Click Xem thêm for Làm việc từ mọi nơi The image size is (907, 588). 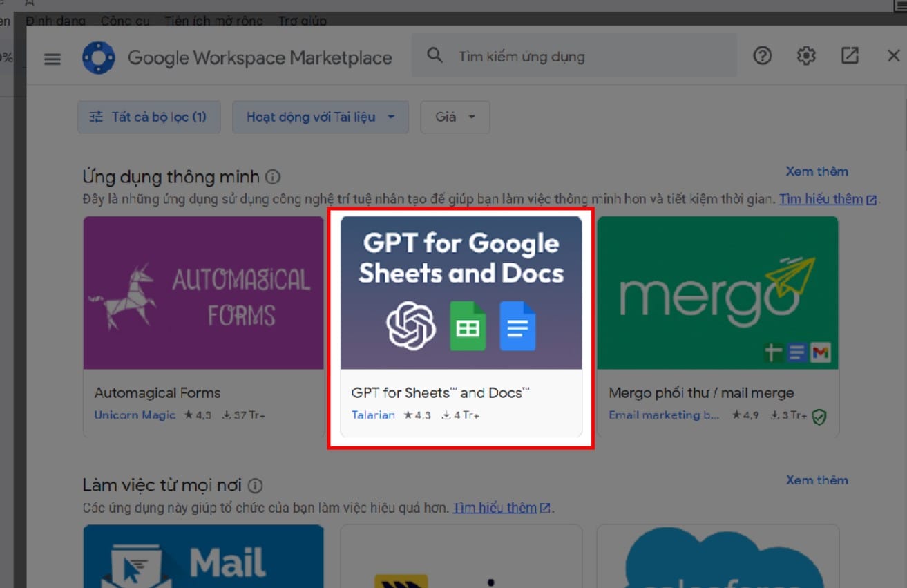coord(817,480)
